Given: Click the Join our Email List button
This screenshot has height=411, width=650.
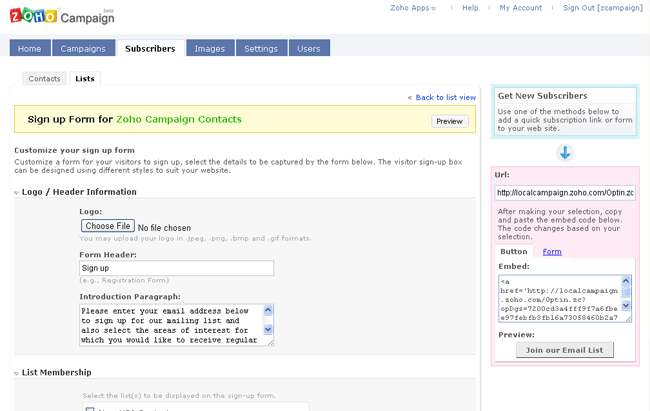Looking at the screenshot, I should (565, 350).
